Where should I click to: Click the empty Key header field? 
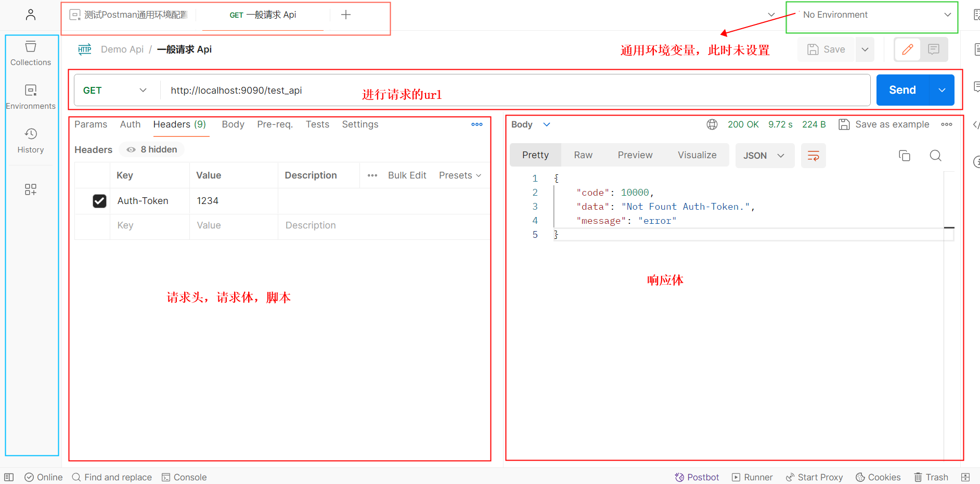[150, 225]
